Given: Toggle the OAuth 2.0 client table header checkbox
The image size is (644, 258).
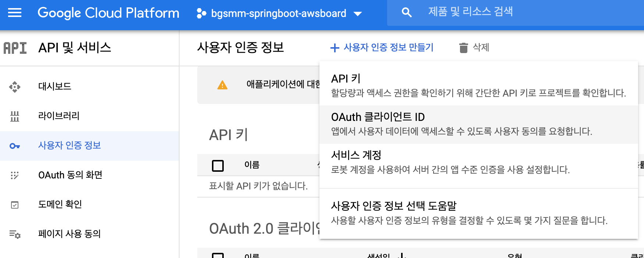Looking at the screenshot, I should (x=218, y=255).
